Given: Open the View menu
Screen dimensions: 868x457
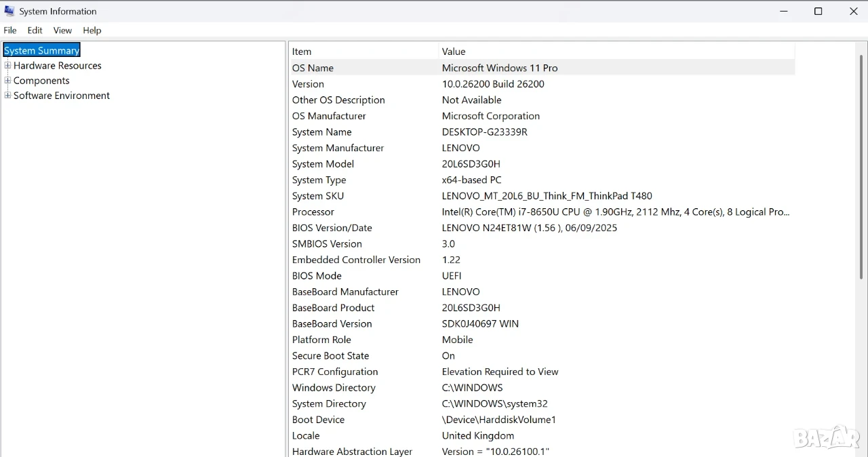Looking at the screenshot, I should pos(62,31).
